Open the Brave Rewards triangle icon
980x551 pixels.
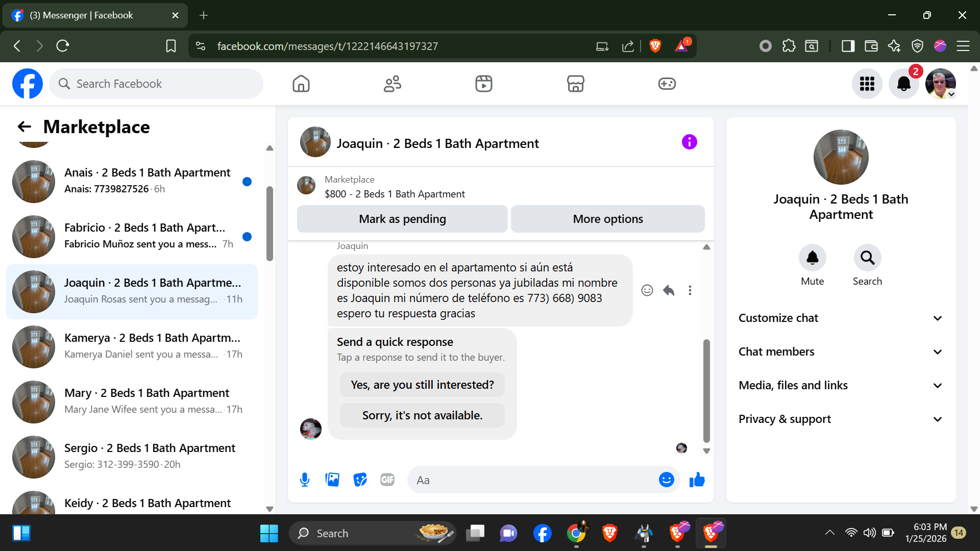point(682,46)
